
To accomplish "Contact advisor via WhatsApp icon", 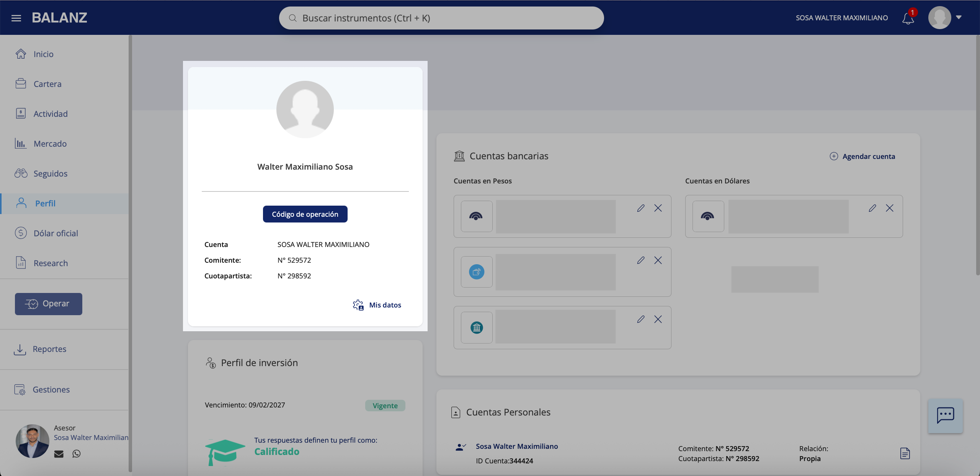I will click(x=77, y=454).
